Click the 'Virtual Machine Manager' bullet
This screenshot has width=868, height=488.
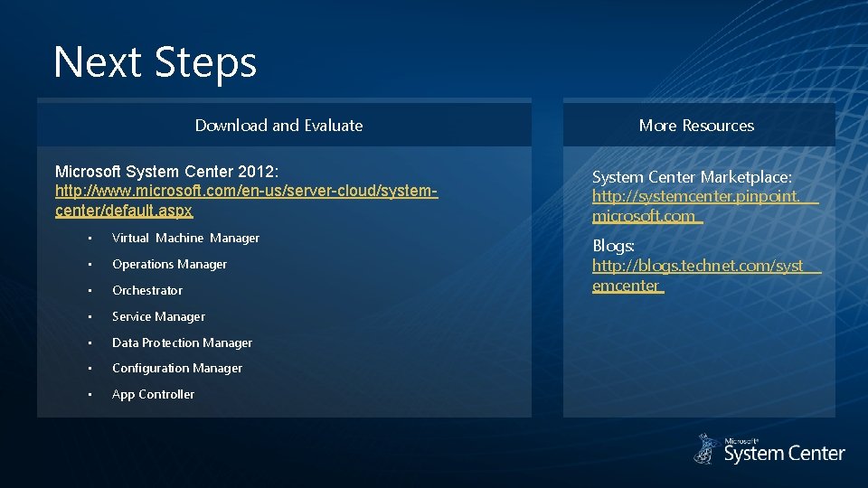[185, 238]
